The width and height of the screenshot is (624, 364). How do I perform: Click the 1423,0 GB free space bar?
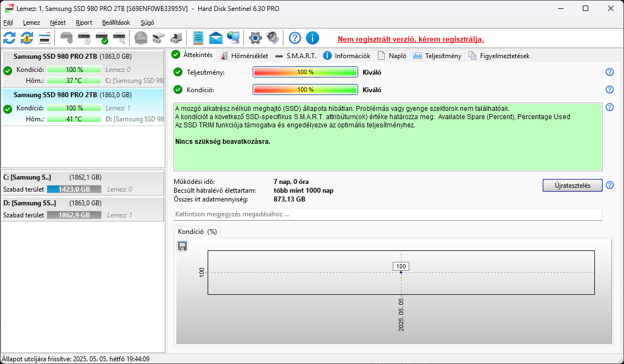coord(74,189)
